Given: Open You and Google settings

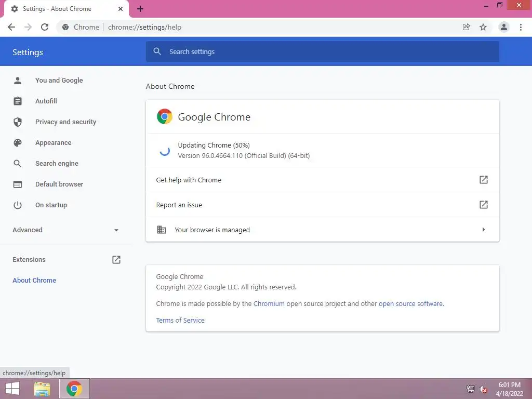Looking at the screenshot, I should tap(59, 81).
